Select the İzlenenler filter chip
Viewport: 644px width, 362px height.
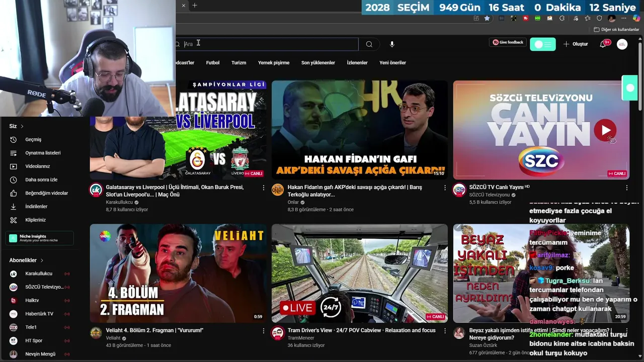point(357,63)
